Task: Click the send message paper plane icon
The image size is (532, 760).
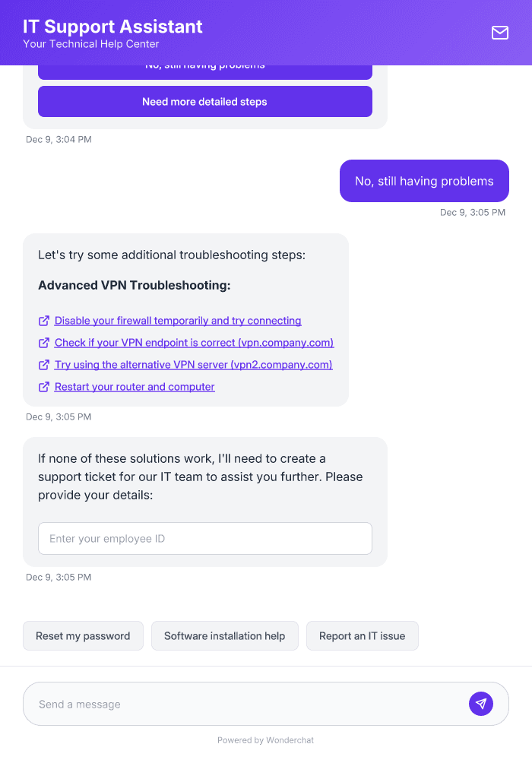Action: [481, 703]
